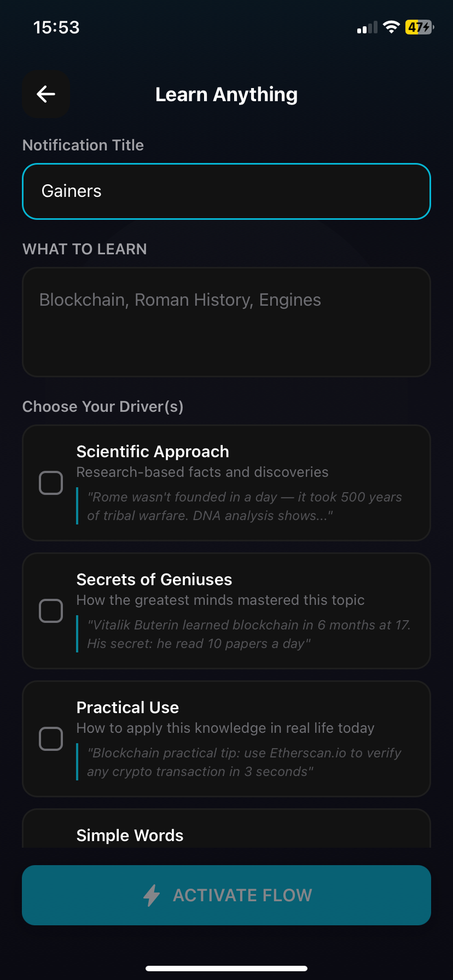Tap the Simple Words driver card

click(x=226, y=829)
